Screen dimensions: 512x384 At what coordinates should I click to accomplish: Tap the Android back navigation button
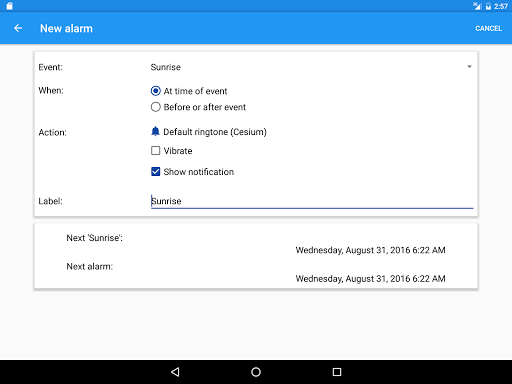[x=175, y=372]
